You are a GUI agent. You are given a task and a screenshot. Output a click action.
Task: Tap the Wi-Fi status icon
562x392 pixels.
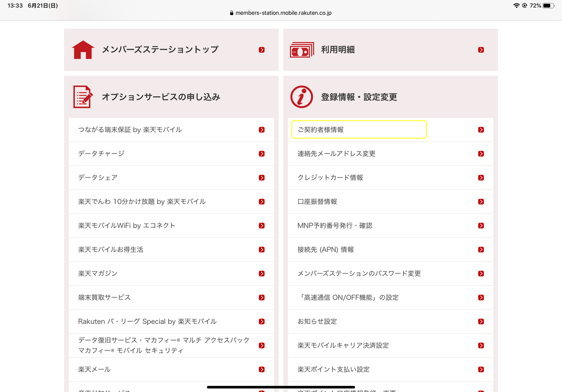517,6
